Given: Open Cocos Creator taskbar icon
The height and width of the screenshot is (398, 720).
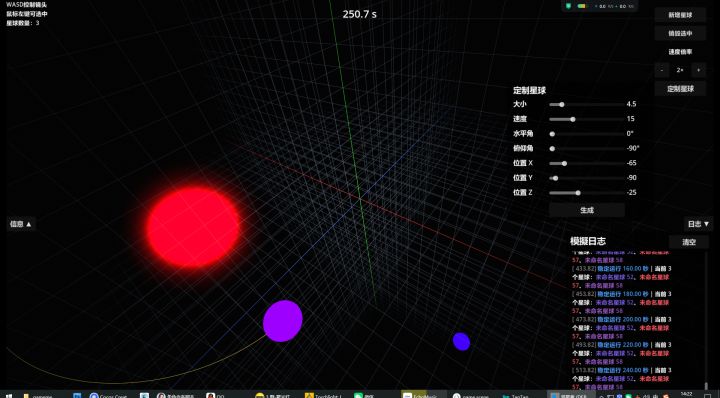Looking at the screenshot, I should 108,395.
